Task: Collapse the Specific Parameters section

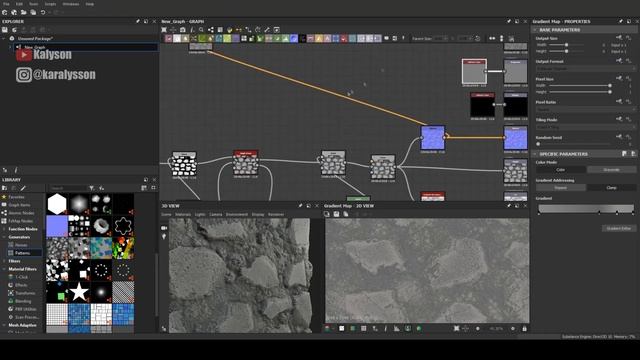Action: [535, 154]
